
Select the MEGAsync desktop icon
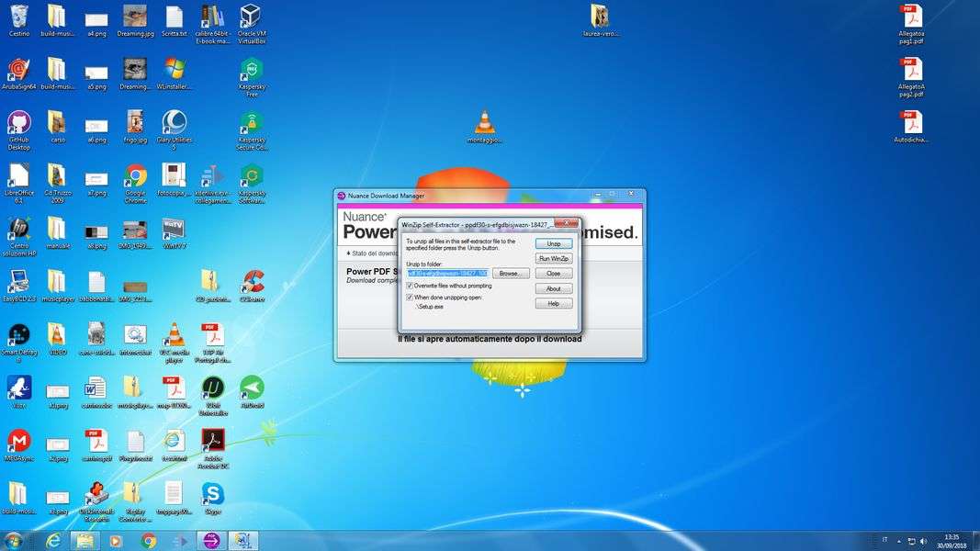[18, 445]
